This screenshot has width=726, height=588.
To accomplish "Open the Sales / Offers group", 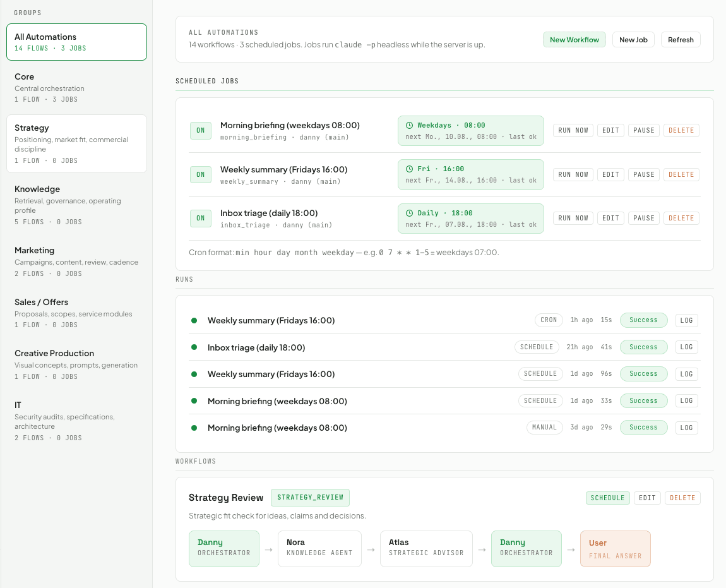I will (x=77, y=313).
